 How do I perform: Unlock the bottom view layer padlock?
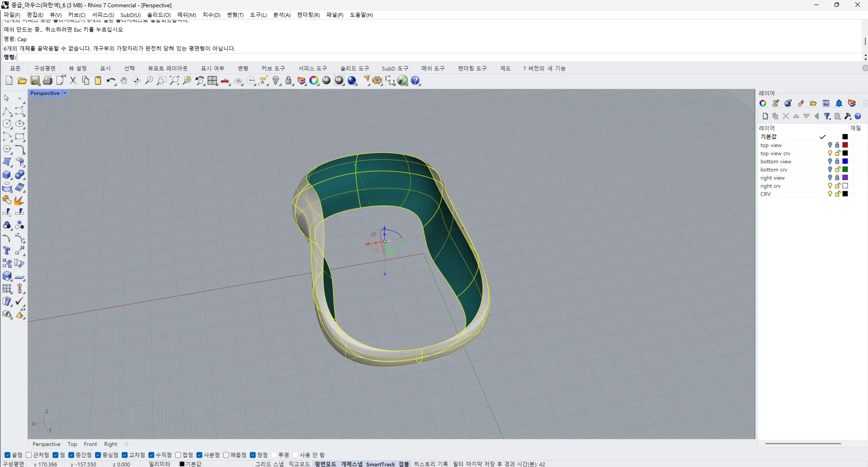pyautogui.click(x=837, y=162)
